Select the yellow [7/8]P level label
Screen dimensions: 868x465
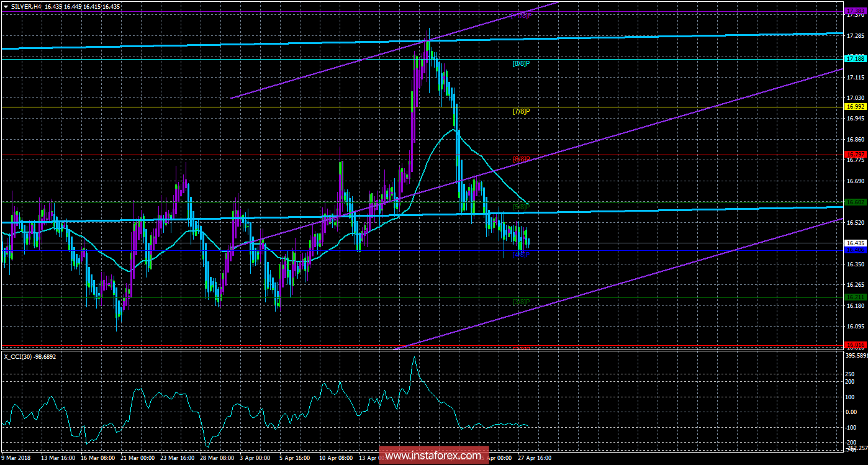point(521,111)
